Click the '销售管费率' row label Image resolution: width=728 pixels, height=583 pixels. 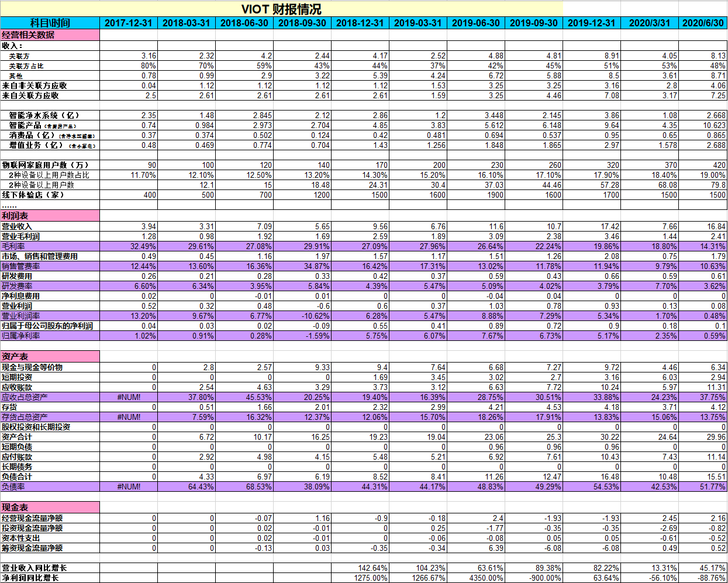click(x=21, y=266)
